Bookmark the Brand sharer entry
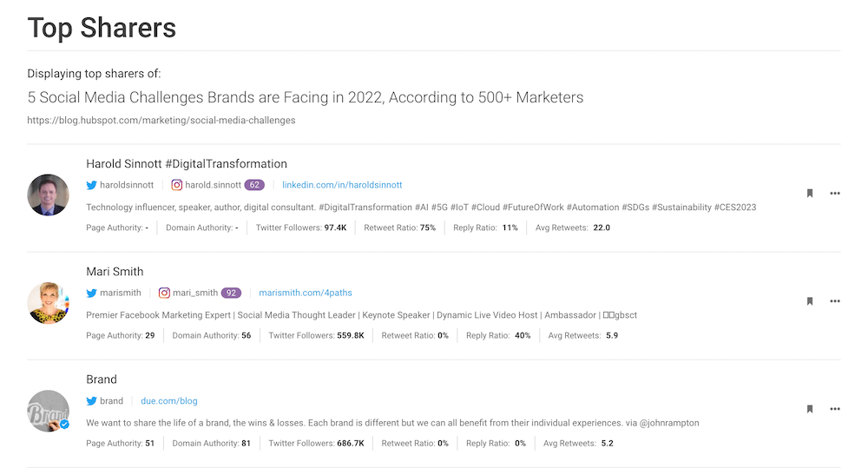Viewport: 868px width, 468px height. tap(810, 409)
